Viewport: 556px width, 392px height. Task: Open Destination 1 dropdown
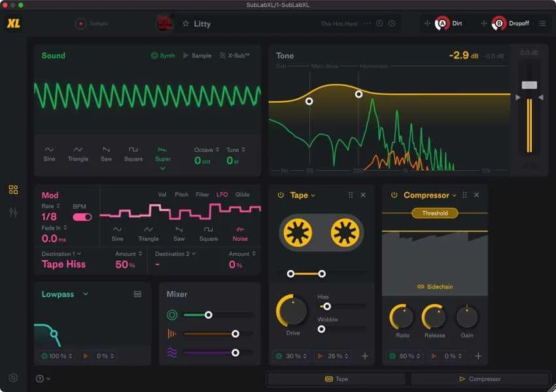[61, 254]
